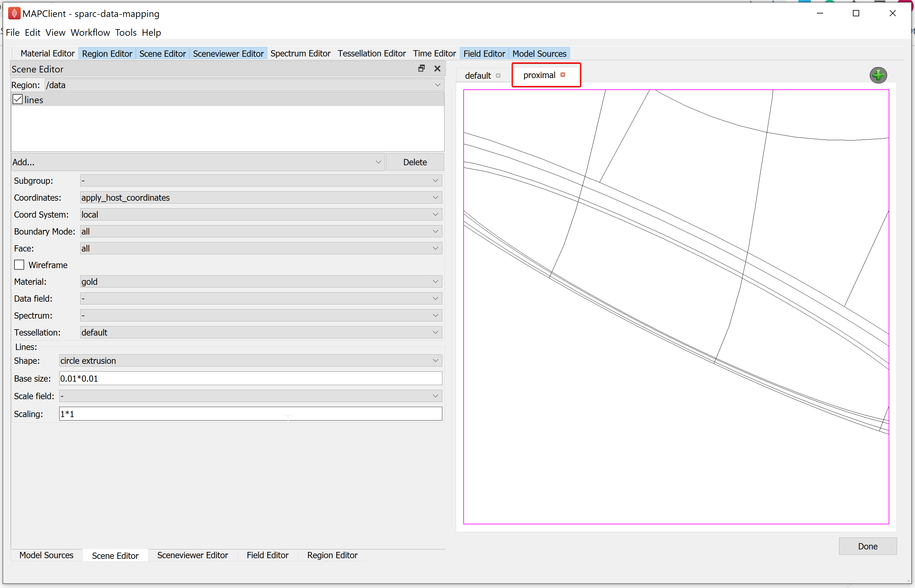Open the Coord System dropdown set to local
The image size is (915, 588).
point(261,215)
